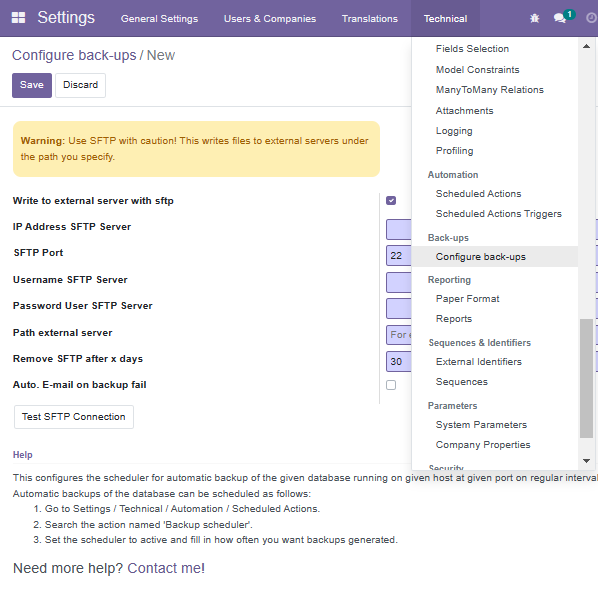598x593 pixels.
Task: Enable Auto. E-mail on backup fail checkbox
Action: pyautogui.click(x=391, y=385)
